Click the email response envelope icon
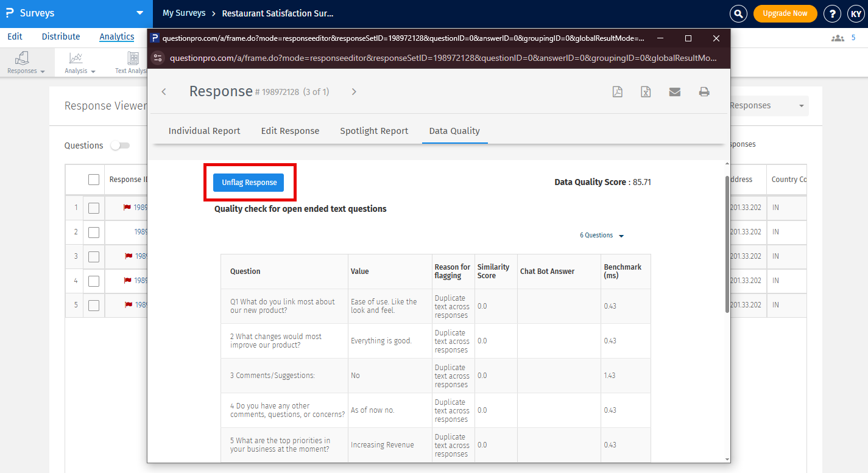The image size is (868, 473). tap(674, 92)
